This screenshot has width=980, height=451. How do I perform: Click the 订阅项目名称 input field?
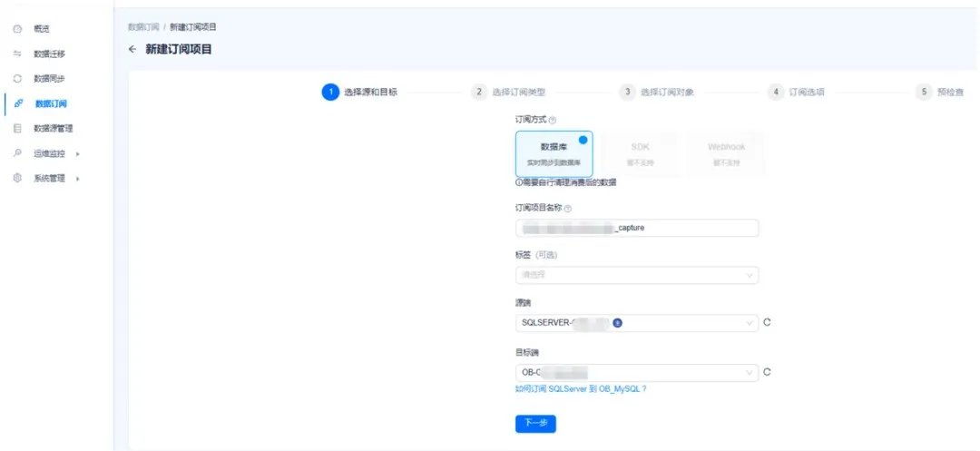coord(636,228)
